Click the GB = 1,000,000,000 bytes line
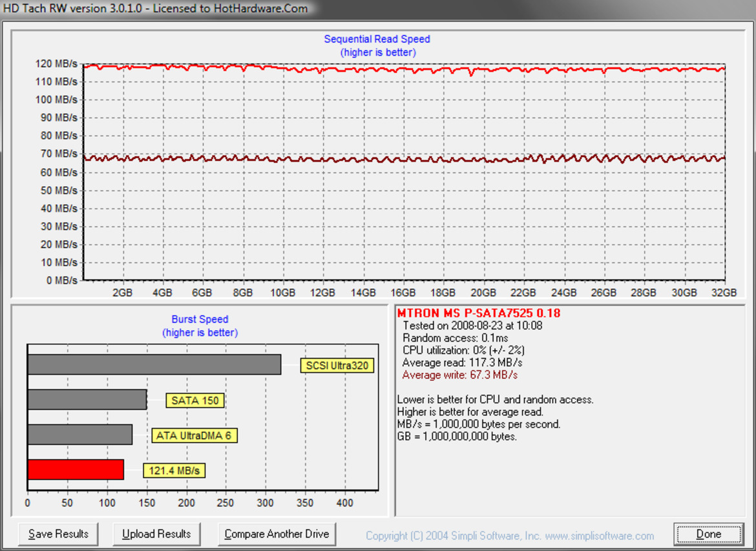 point(457,437)
